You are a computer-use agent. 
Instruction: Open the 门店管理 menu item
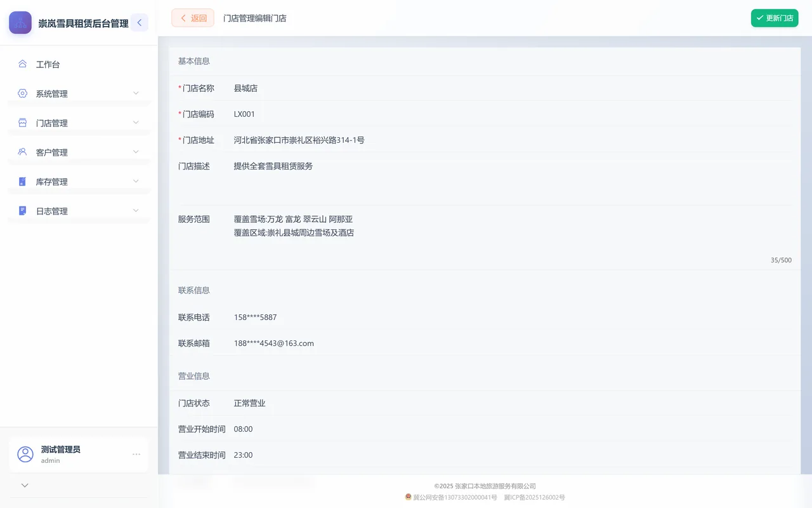coord(79,123)
